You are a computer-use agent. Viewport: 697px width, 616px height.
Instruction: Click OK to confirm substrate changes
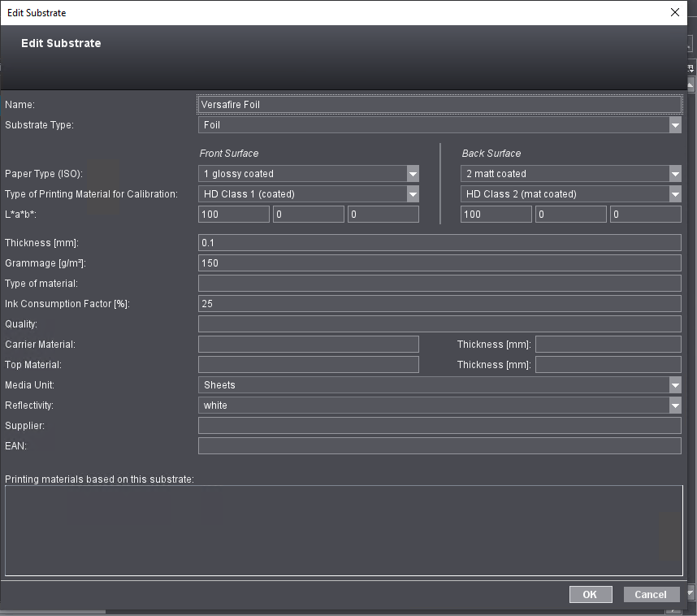coord(589,594)
